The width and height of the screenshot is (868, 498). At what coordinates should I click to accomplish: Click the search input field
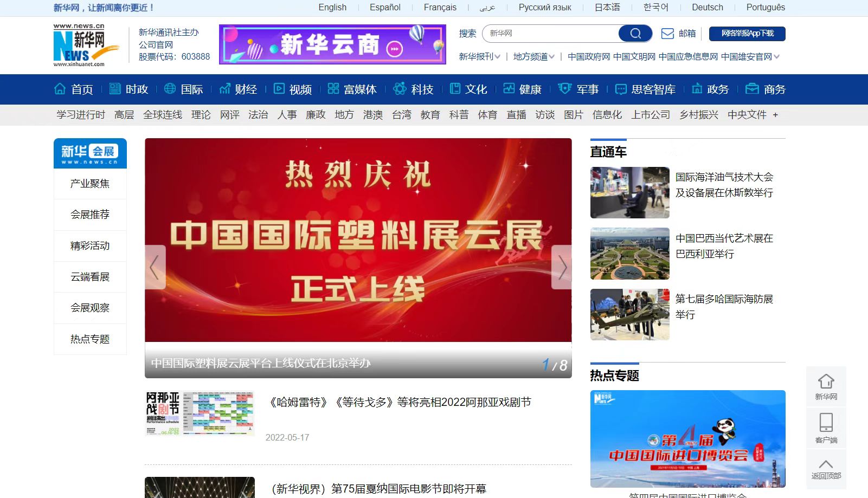coord(550,34)
